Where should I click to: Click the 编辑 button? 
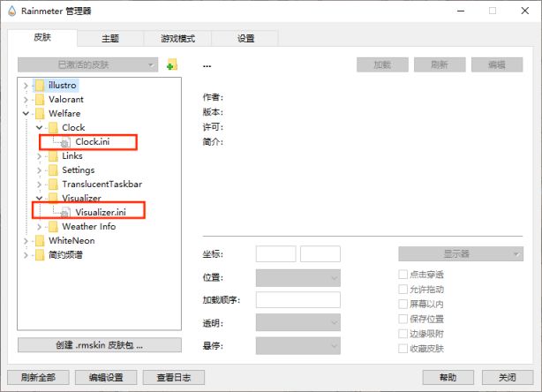497,64
